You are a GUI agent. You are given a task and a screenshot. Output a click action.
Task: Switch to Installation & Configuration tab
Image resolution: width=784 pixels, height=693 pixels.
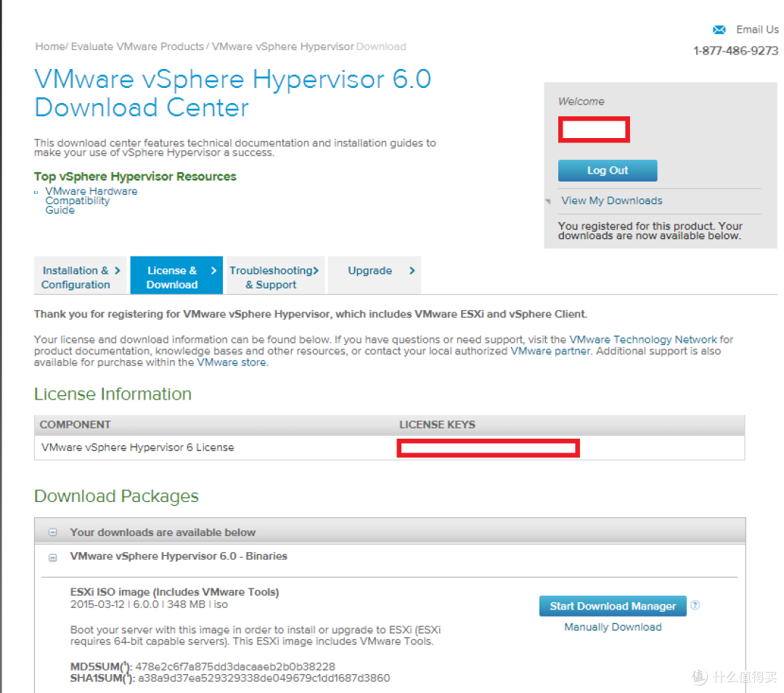click(81, 275)
